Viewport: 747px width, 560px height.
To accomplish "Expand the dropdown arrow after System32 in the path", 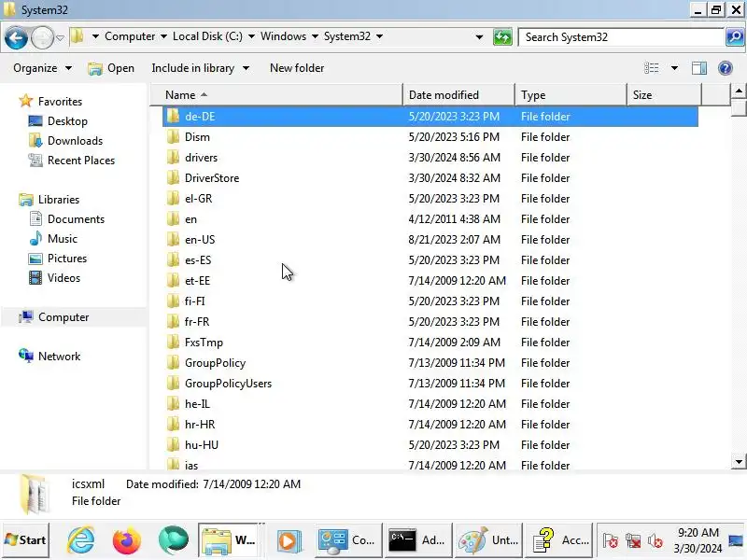I will click(x=379, y=36).
